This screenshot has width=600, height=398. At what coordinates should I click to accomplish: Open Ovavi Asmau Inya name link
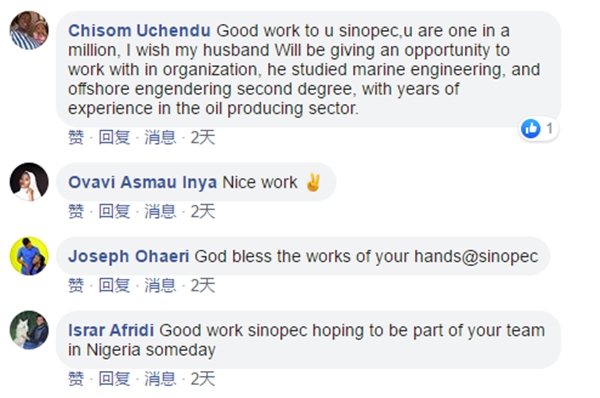click(142, 182)
